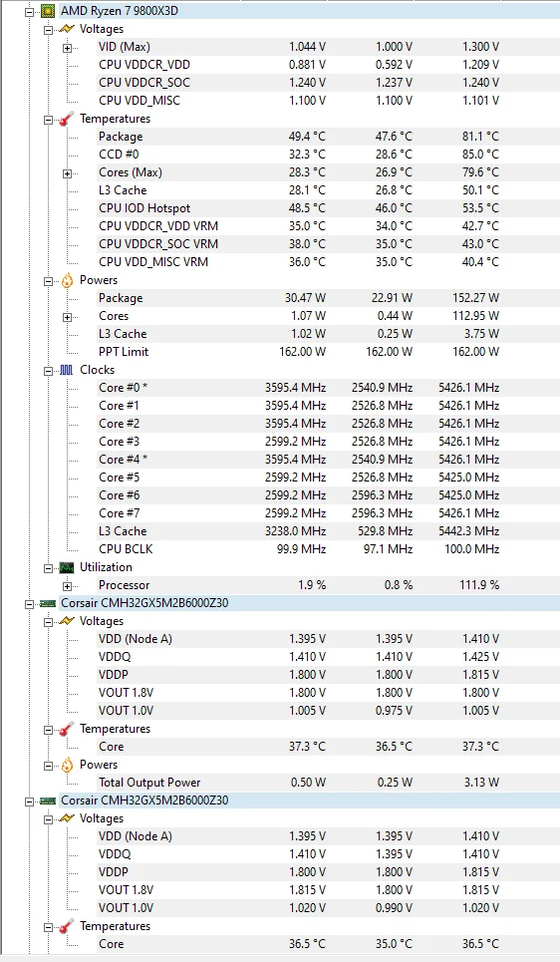
Task: Expand the Processor utilization entry
Action: point(68,586)
